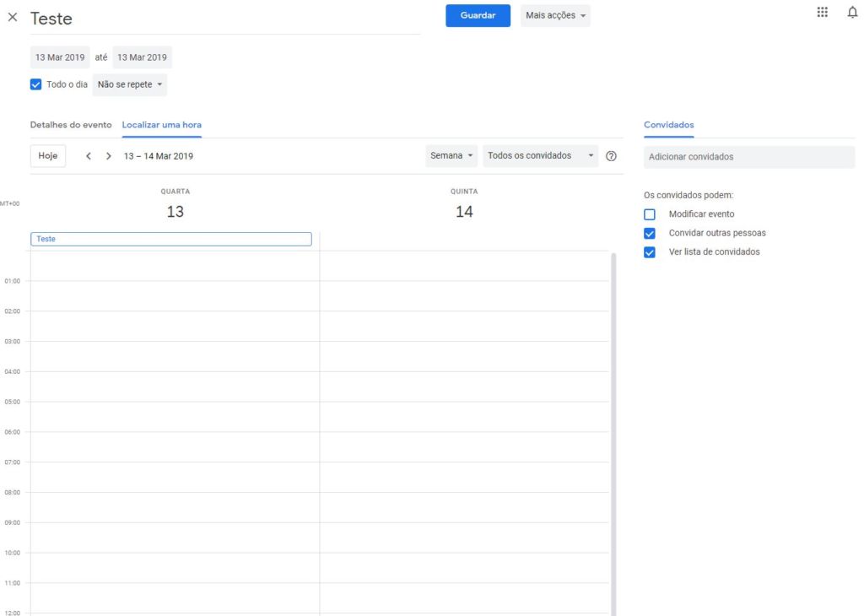Select the Teste all-day event block
Viewport: 864px width, 616px height.
[170, 239]
